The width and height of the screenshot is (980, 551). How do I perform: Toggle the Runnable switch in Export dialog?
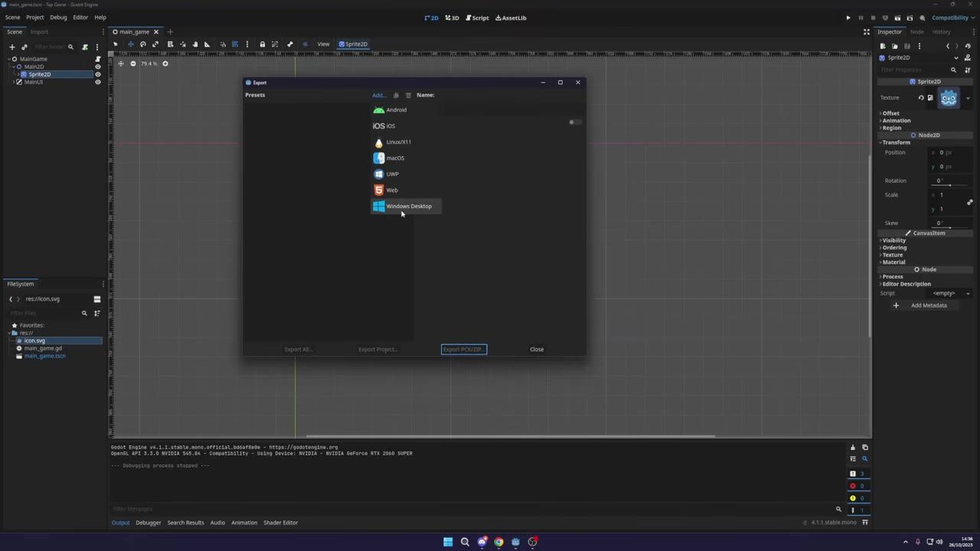coord(574,122)
